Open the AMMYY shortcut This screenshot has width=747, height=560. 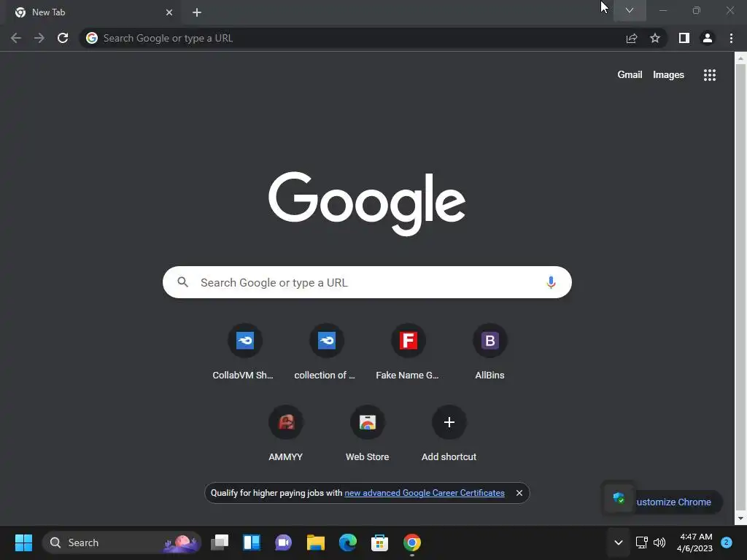286,433
